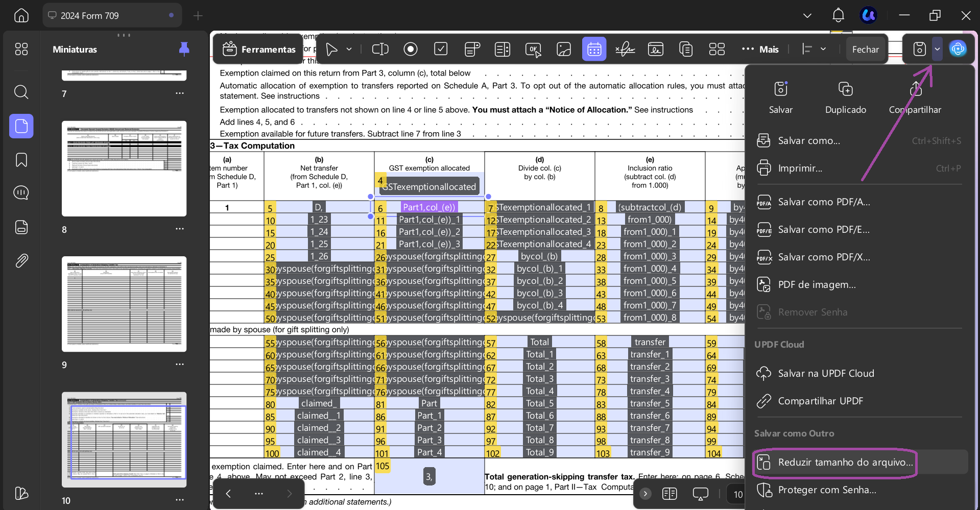
Task: Go to the UPDF home screen icon
Action: pos(21,15)
